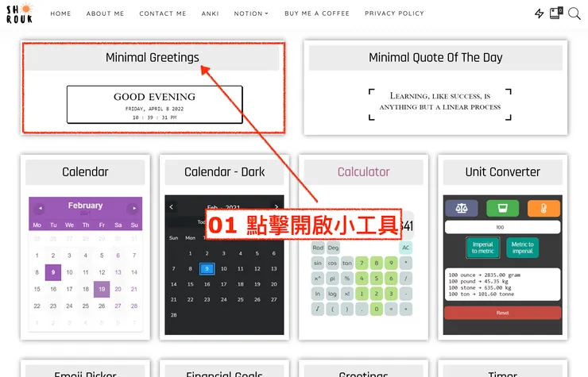Open the Calendar widget title
588x377 pixels.
click(85, 171)
